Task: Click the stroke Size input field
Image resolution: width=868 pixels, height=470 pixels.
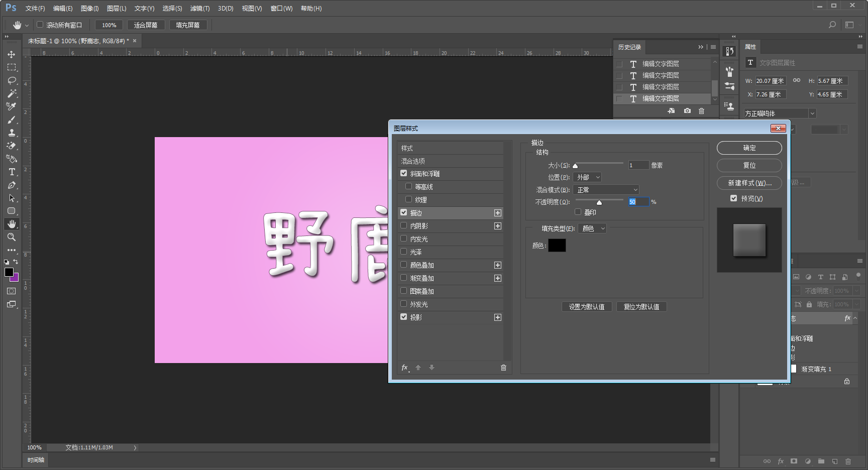Action: pos(638,165)
